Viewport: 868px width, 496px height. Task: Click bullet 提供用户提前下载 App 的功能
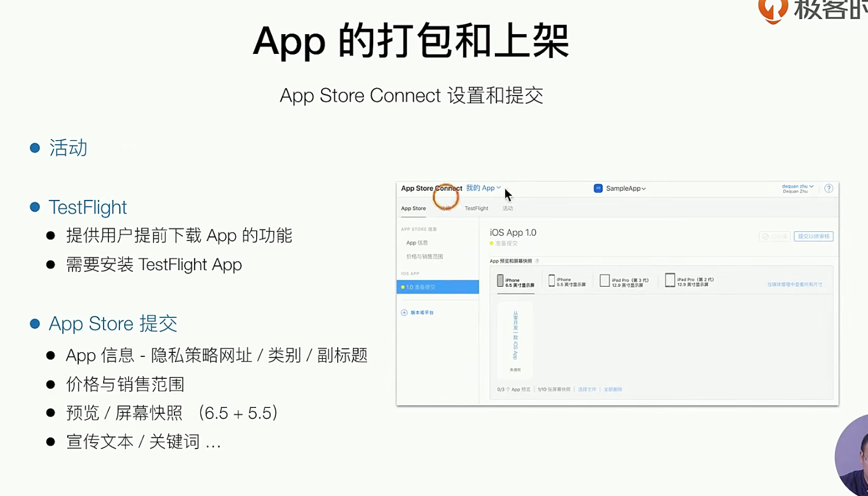179,236
